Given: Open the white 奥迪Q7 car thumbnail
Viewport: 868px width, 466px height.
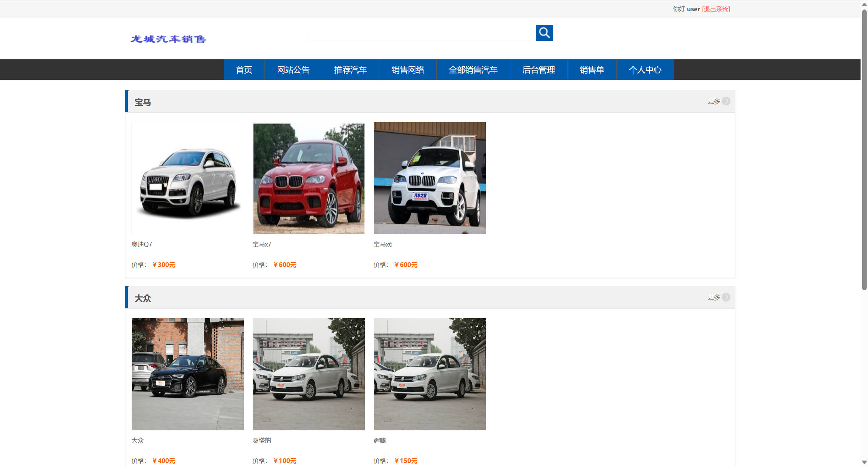Looking at the screenshot, I should 188,178.
